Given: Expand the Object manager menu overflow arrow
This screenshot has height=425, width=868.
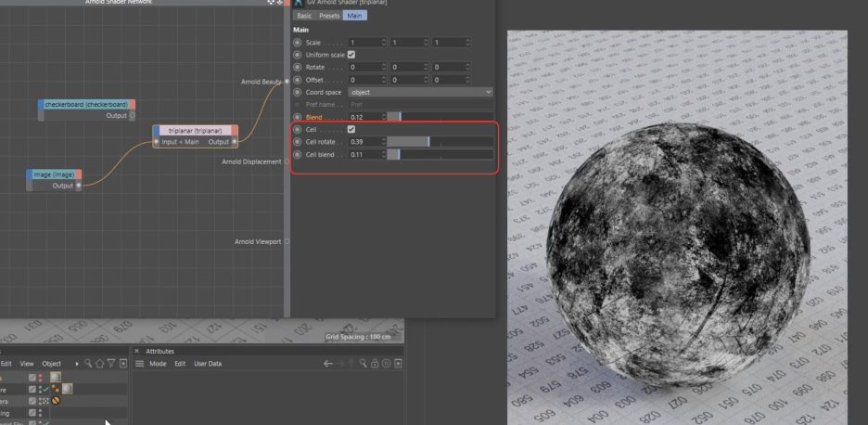Looking at the screenshot, I should point(77,364).
